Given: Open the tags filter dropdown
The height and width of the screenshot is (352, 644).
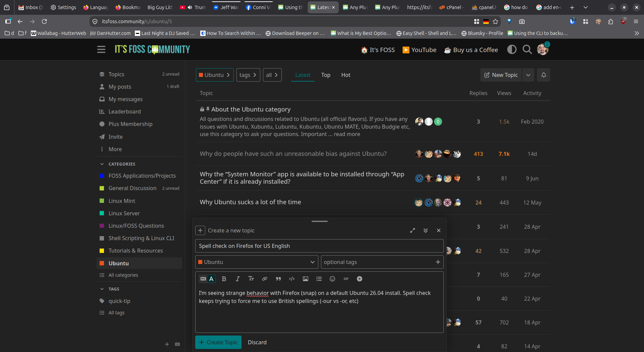Looking at the screenshot, I should click(x=248, y=75).
